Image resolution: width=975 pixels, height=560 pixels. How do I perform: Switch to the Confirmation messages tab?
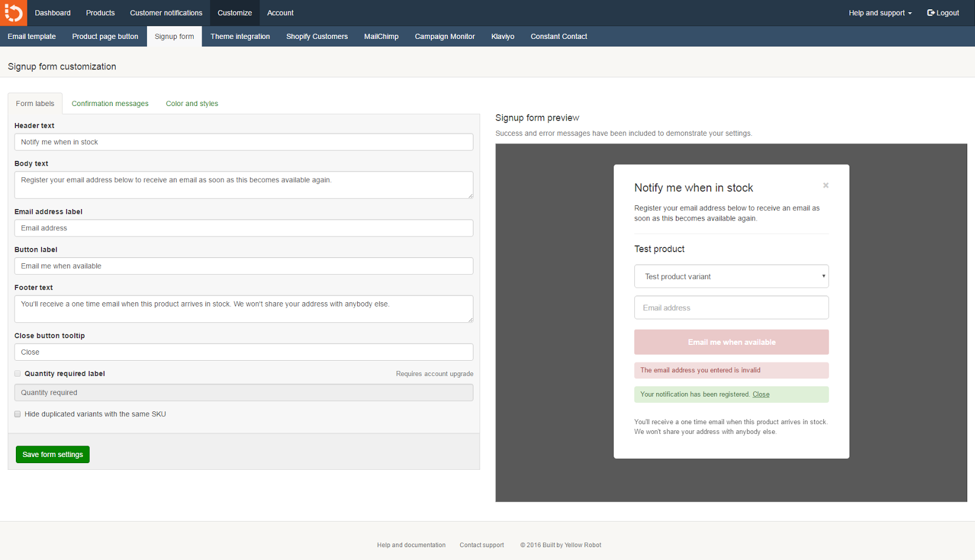coord(110,104)
